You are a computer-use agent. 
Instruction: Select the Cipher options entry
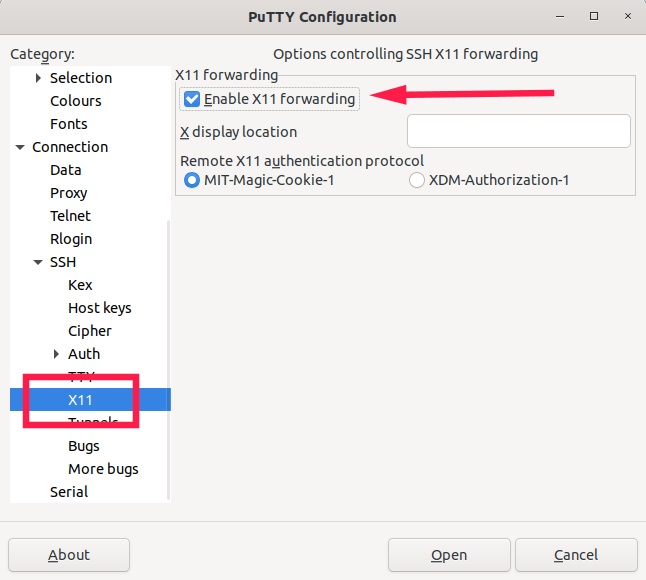point(90,331)
